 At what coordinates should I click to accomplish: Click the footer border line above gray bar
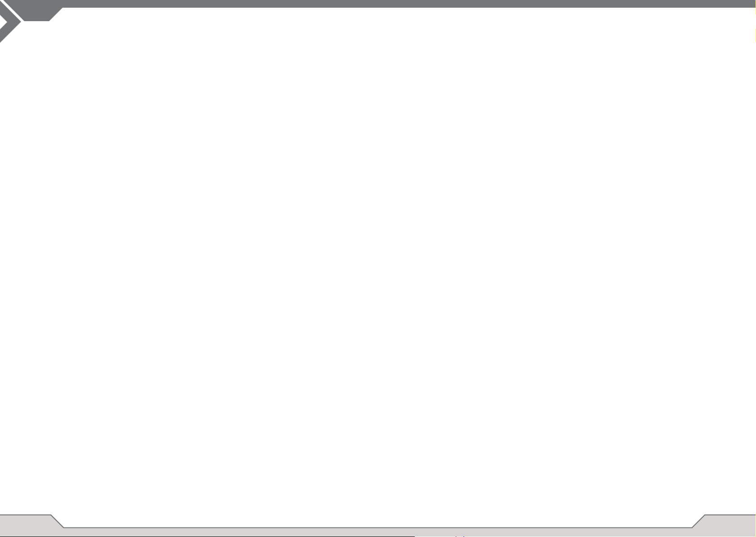click(x=378, y=527)
